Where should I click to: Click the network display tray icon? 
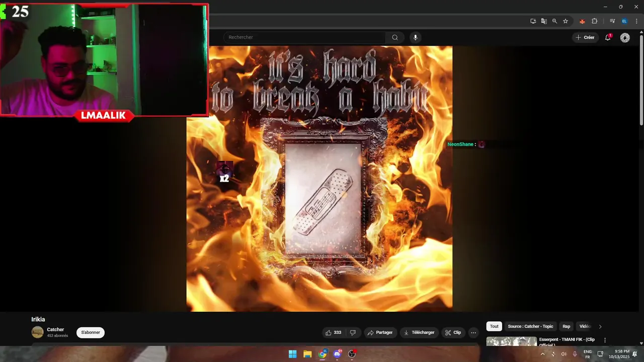[x=600, y=354]
